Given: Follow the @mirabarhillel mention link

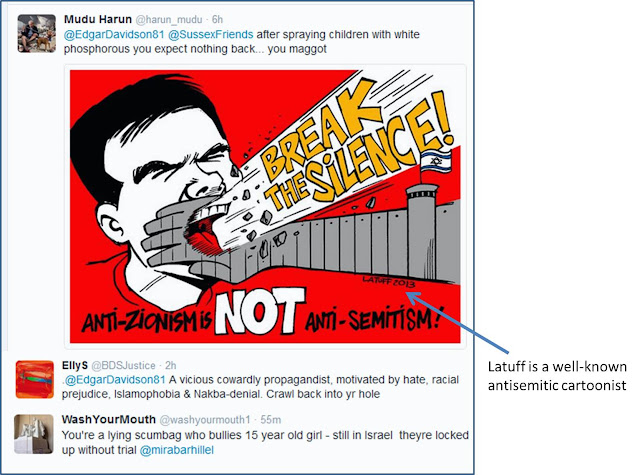Looking at the screenshot, I should click(176, 450).
